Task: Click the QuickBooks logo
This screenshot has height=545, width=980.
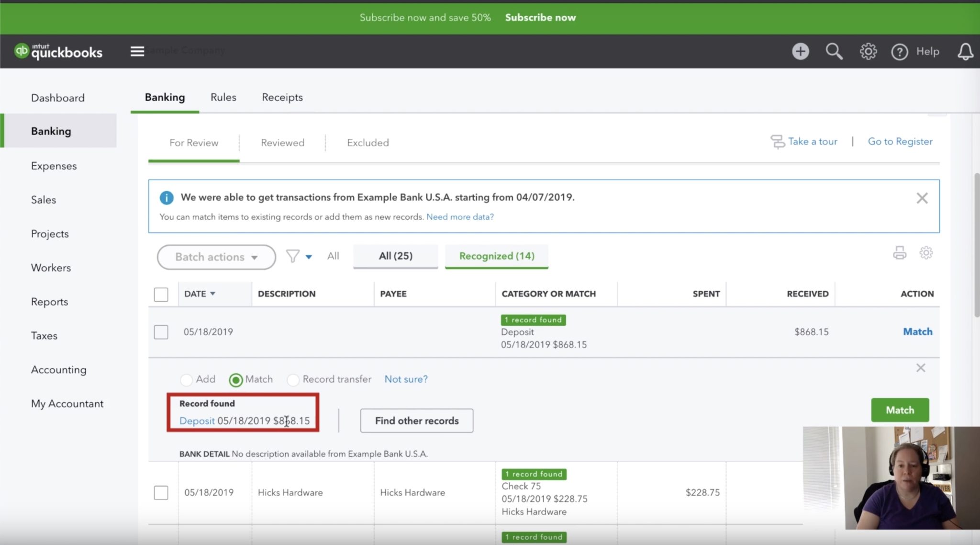Action: point(58,51)
